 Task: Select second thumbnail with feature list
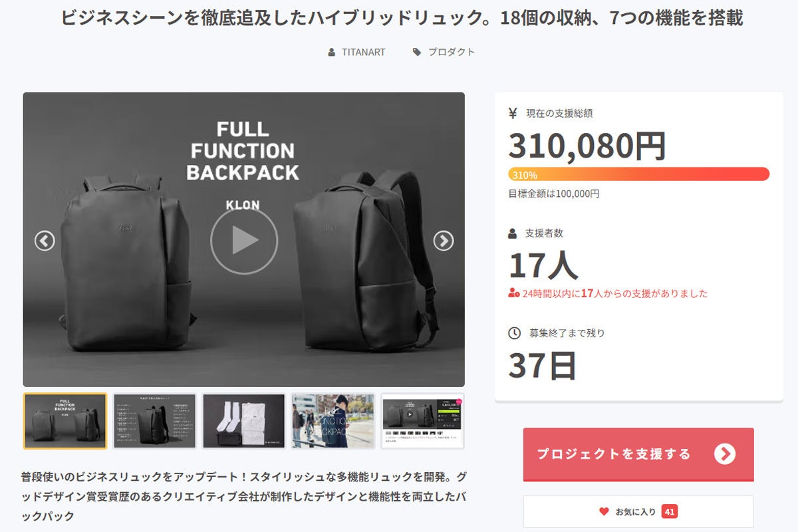(155, 421)
